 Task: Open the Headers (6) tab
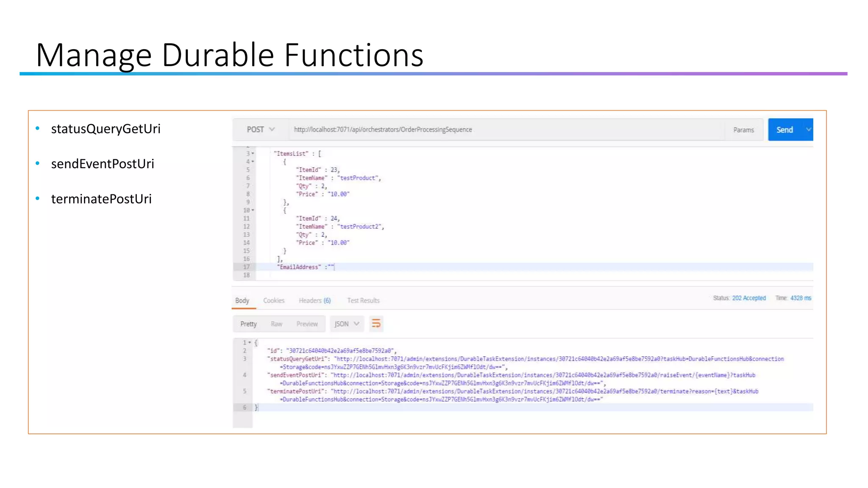pyautogui.click(x=314, y=300)
